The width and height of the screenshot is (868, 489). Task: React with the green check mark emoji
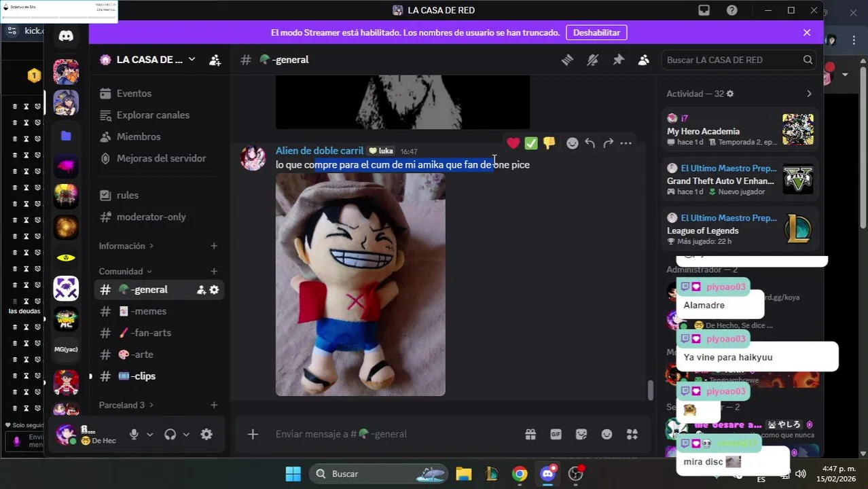[x=531, y=143]
